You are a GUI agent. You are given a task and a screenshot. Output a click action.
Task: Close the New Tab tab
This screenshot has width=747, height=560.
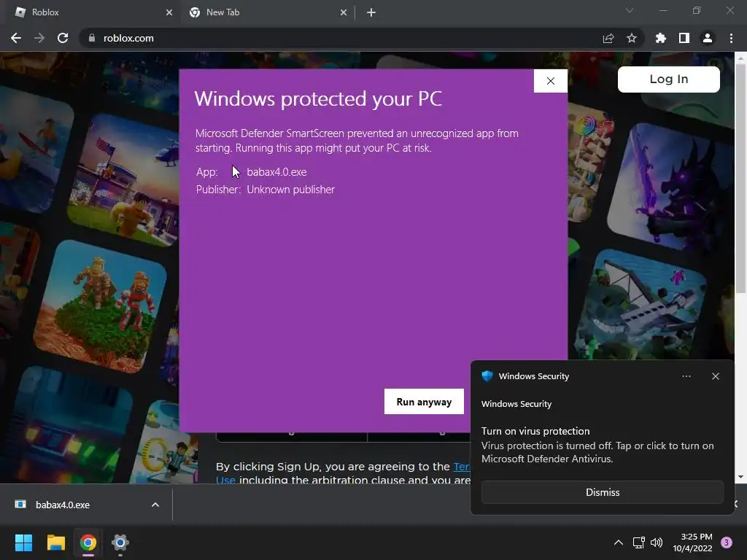click(344, 12)
